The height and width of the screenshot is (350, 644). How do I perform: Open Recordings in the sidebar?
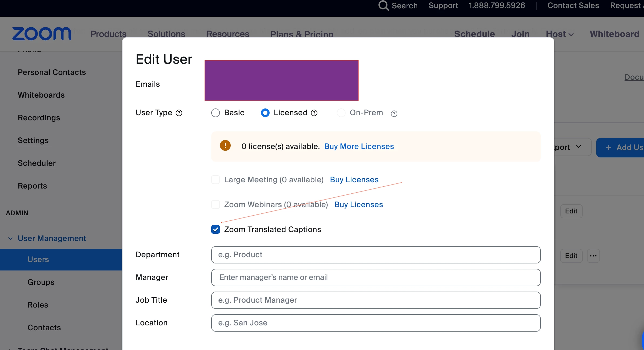pyautogui.click(x=39, y=118)
